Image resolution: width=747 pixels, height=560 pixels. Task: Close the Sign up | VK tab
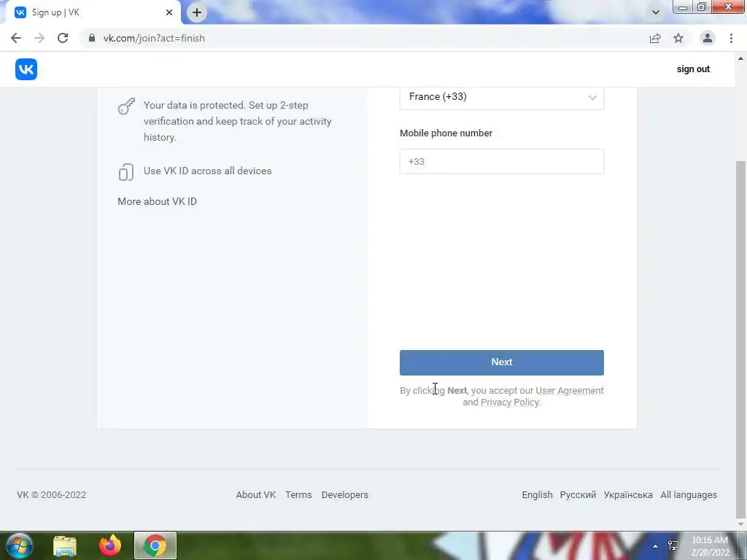click(x=169, y=12)
